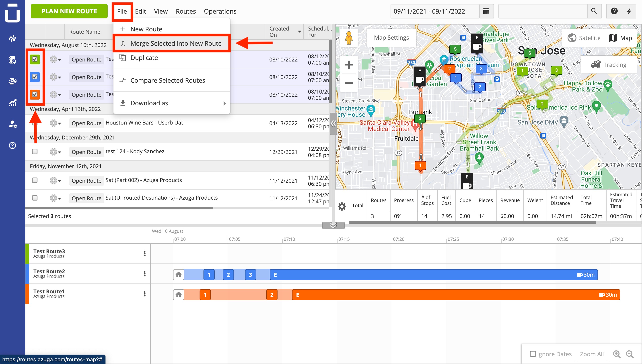Open Test Route2 three-dot menu
Viewport: 642px width, 364px height.
pyautogui.click(x=144, y=274)
